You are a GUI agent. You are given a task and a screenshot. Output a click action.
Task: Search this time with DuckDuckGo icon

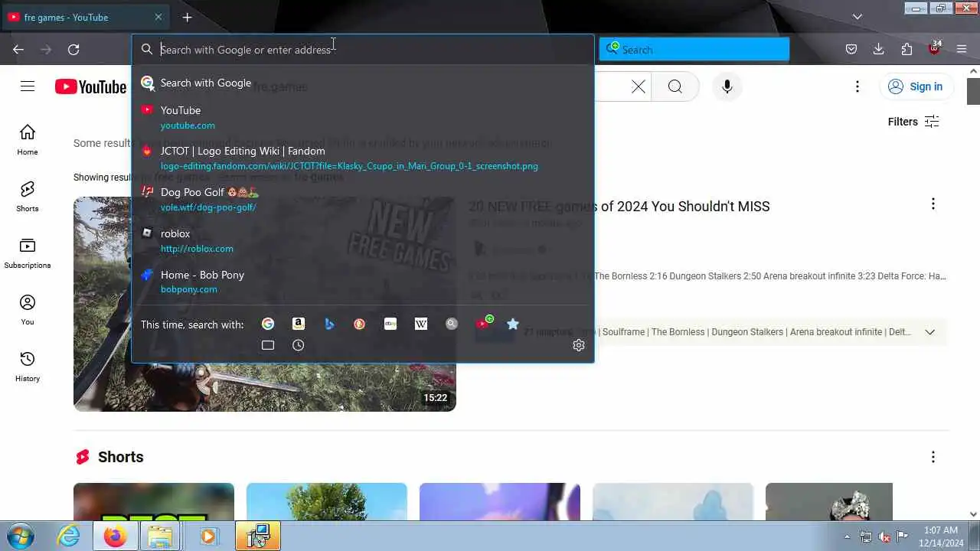pos(360,324)
